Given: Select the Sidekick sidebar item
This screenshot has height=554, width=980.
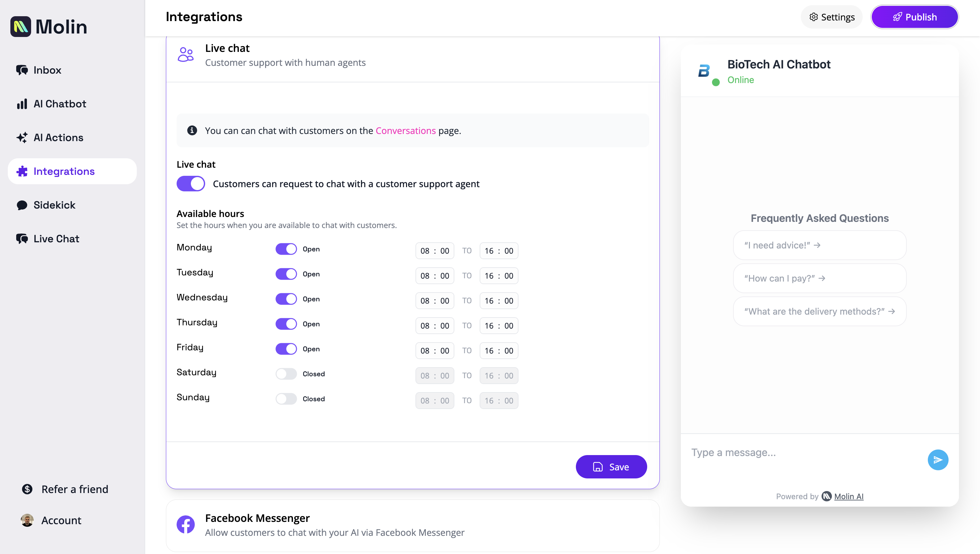Looking at the screenshot, I should (54, 205).
